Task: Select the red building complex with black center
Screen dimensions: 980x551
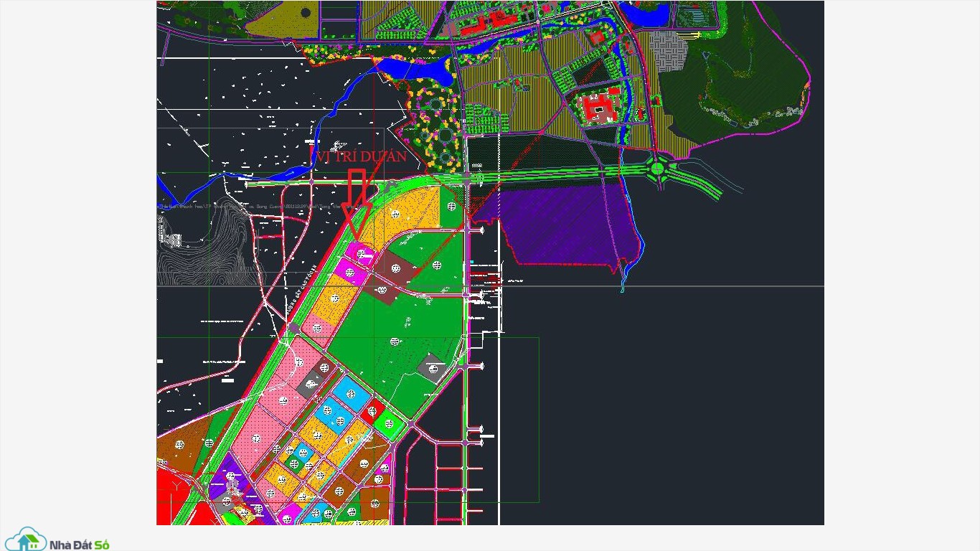Action: coord(598,109)
